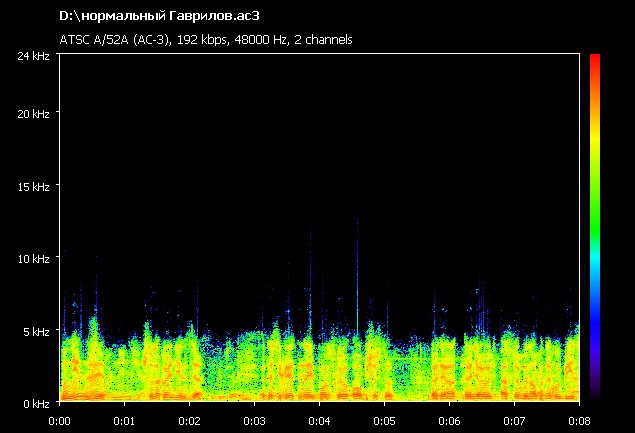Image resolution: width=635 pixels, height=433 pixels.
Task: Click the 15 kHz frequency axis label
Action: (x=33, y=187)
